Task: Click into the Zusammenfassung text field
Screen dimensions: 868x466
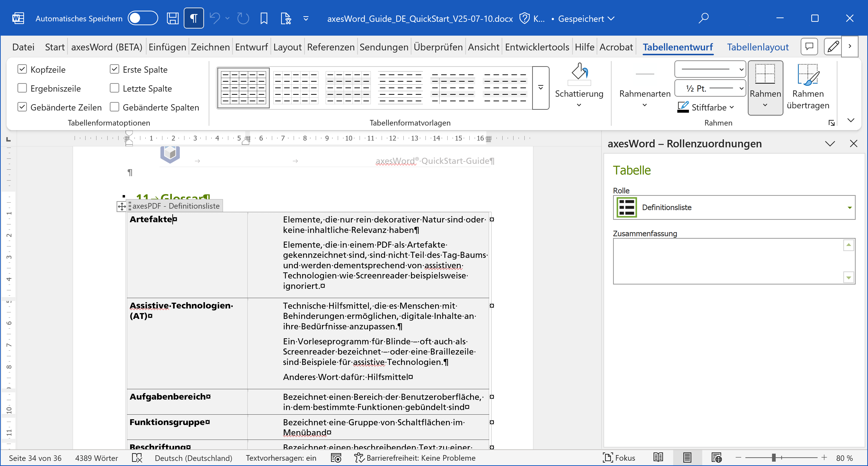Action: (x=734, y=261)
